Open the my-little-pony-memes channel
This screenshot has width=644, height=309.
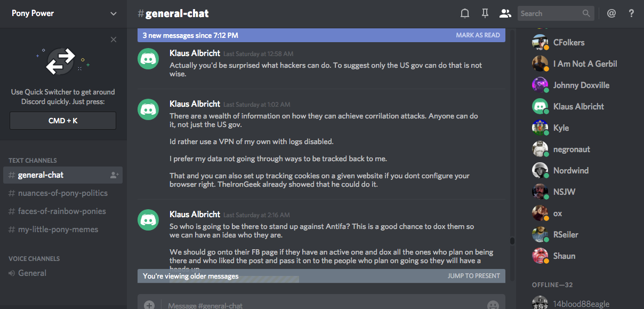(x=58, y=229)
